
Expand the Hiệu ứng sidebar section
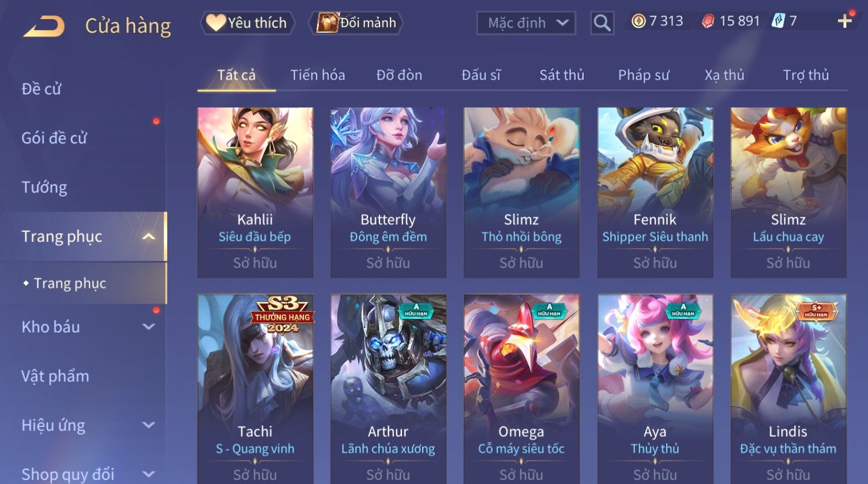tap(148, 425)
